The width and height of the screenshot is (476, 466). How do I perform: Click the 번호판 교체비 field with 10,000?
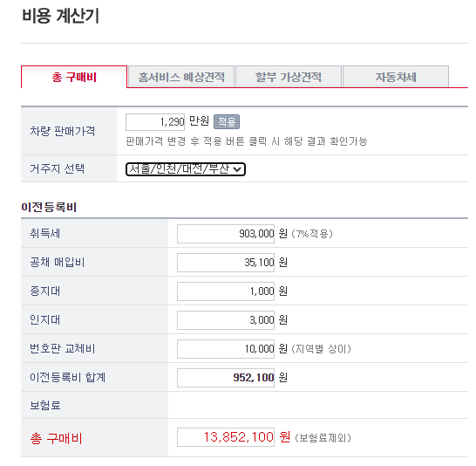(226, 349)
